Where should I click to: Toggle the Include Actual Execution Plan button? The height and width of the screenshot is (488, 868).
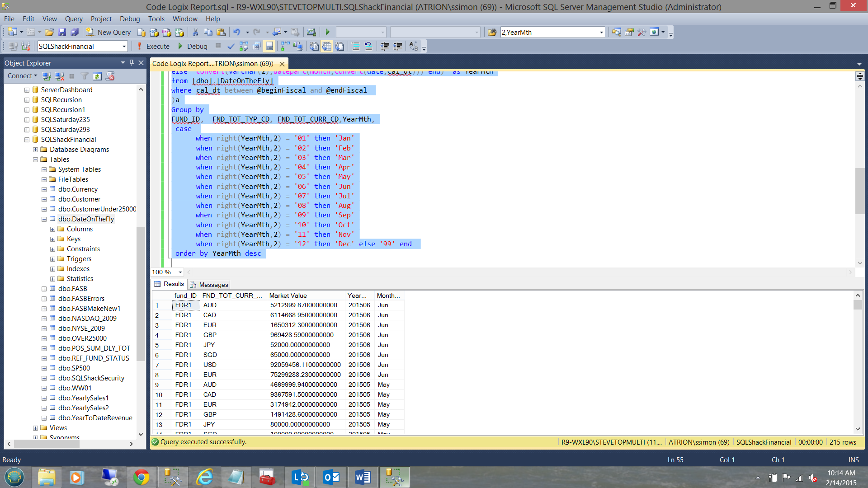284,46
